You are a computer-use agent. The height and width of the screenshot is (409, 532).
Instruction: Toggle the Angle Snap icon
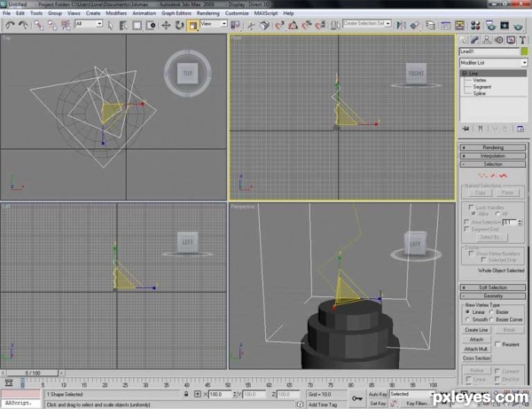(x=293, y=26)
